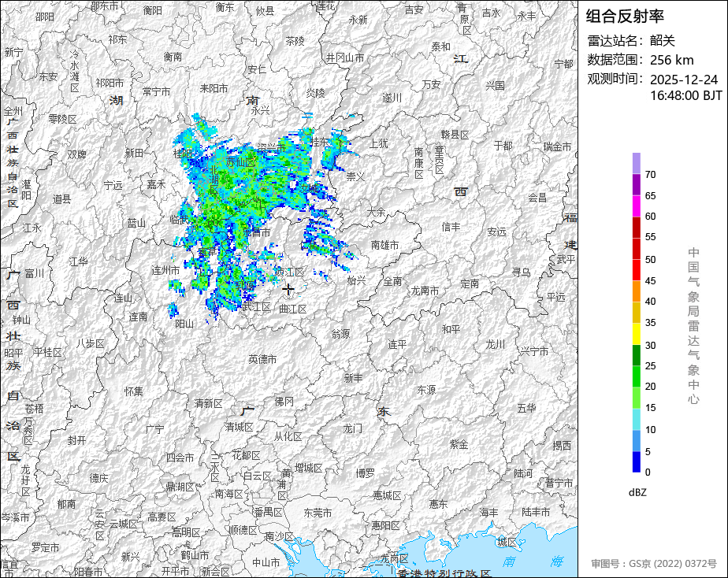
Task: Click the 龙南市 label on the map
Action: [x=425, y=291]
